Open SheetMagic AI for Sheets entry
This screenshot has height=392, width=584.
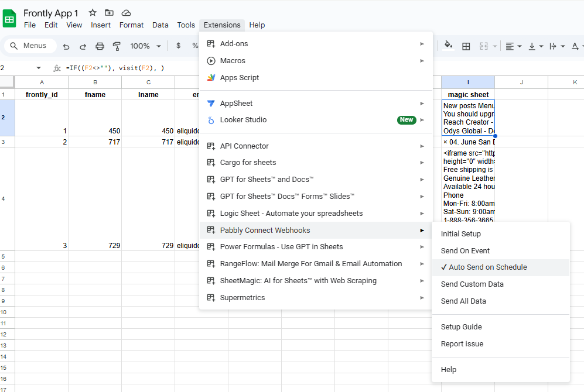[x=316, y=281]
